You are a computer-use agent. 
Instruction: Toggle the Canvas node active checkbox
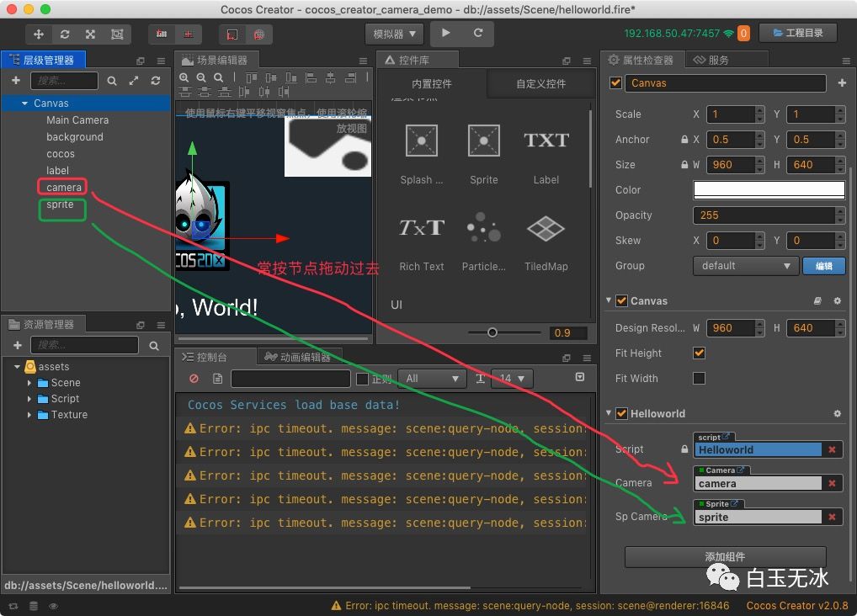coord(616,82)
